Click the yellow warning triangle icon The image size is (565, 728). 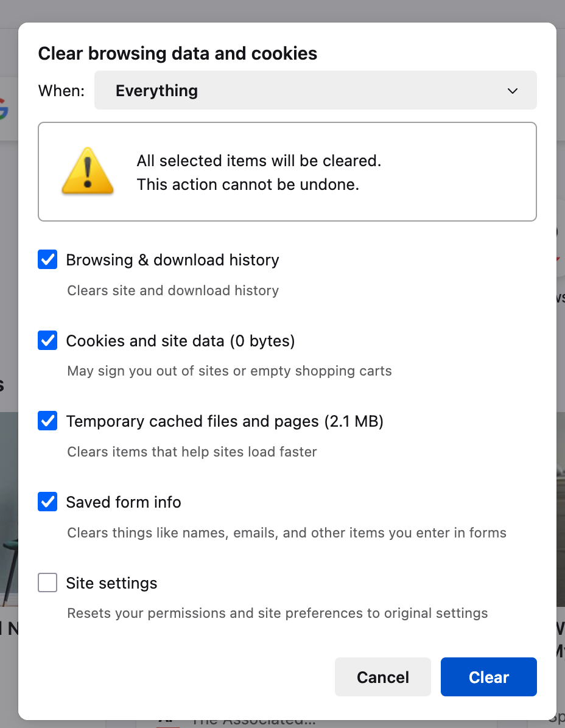[x=88, y=171]
